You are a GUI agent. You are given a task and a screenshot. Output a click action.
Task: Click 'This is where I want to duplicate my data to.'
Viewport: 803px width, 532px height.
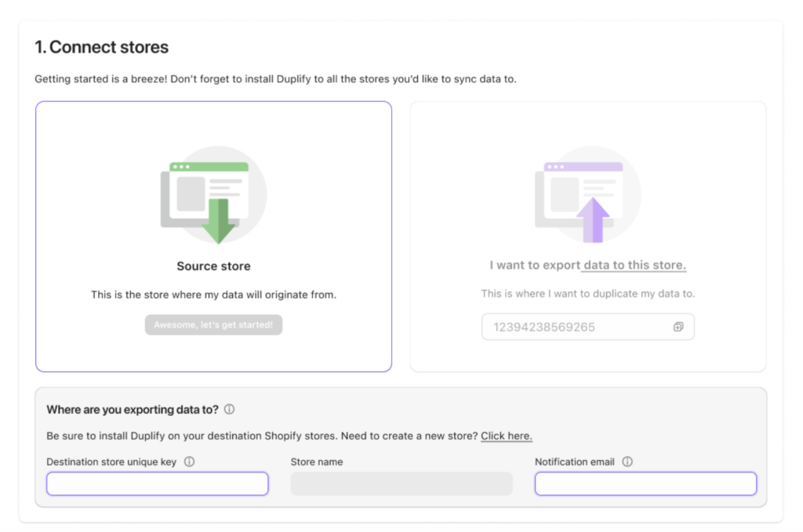click(x=588, y=294)
